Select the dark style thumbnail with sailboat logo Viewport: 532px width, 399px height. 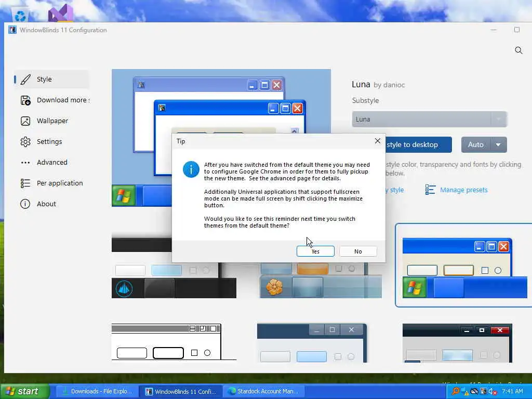(174, 268)
